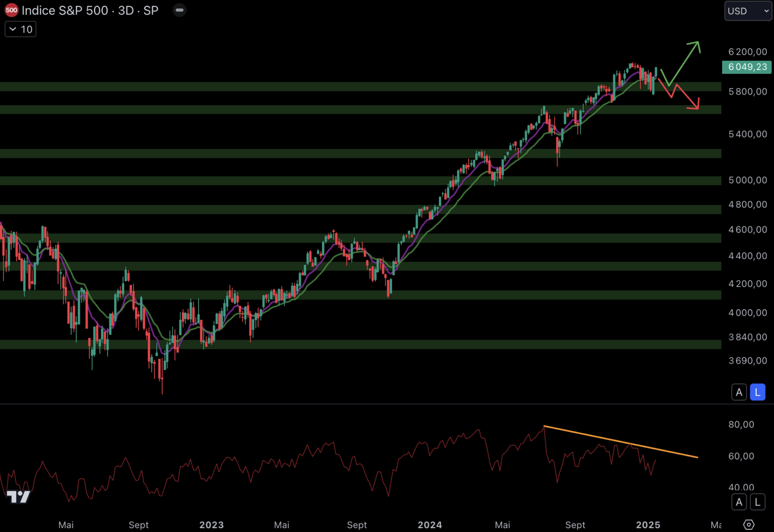This screenshot has height=532, width=774.
Task: Enable auto scale A on the indicator pane
Action: pyautogui.click(x=739, y=502)
